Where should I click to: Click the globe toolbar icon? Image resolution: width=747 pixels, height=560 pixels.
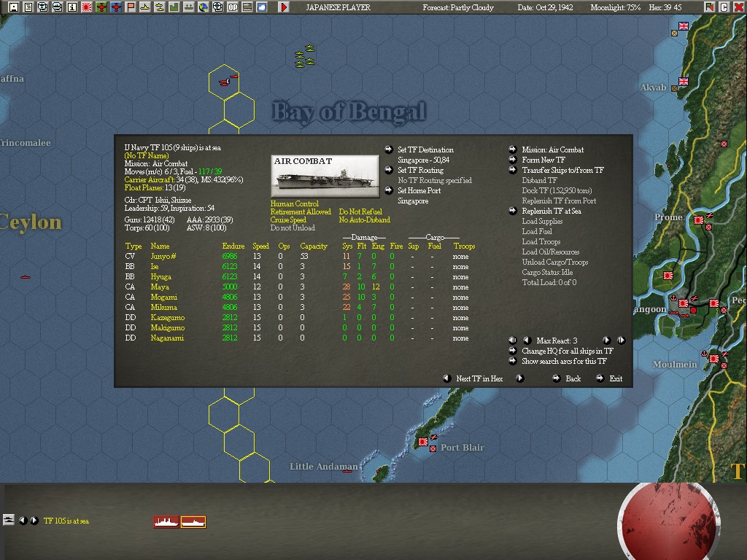(204, 7)
